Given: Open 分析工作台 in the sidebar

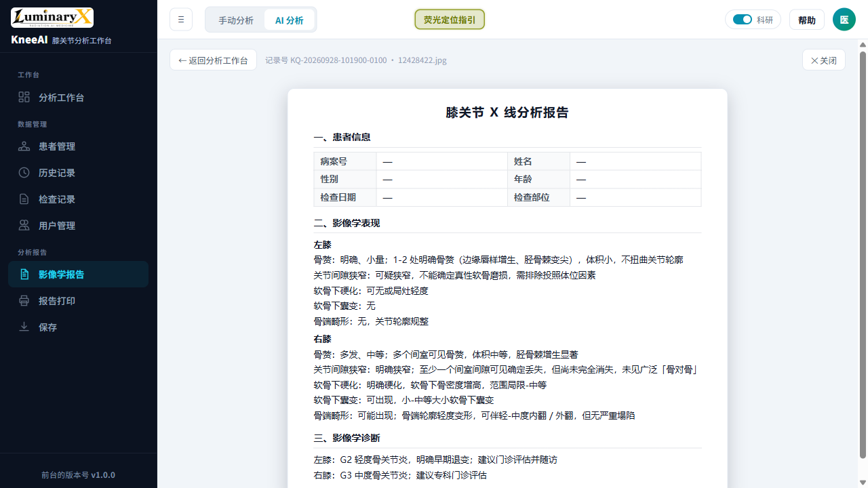Looking at the screenshot, I should [x=79, y=98].
